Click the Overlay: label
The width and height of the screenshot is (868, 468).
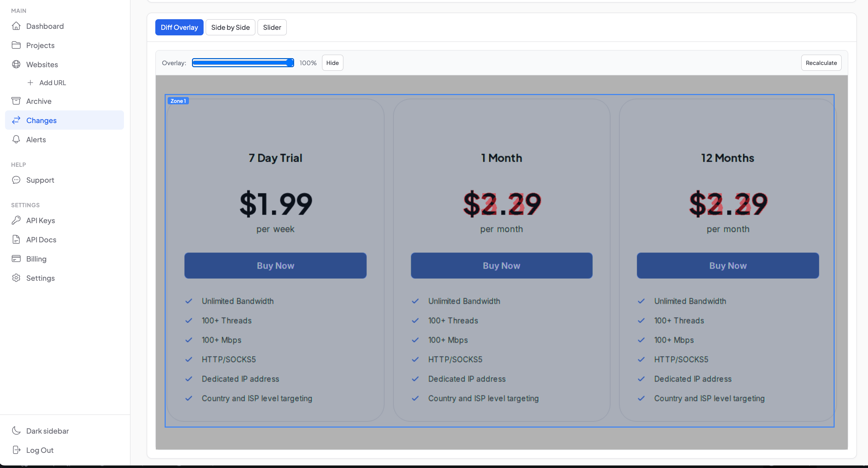click(174, 63)
